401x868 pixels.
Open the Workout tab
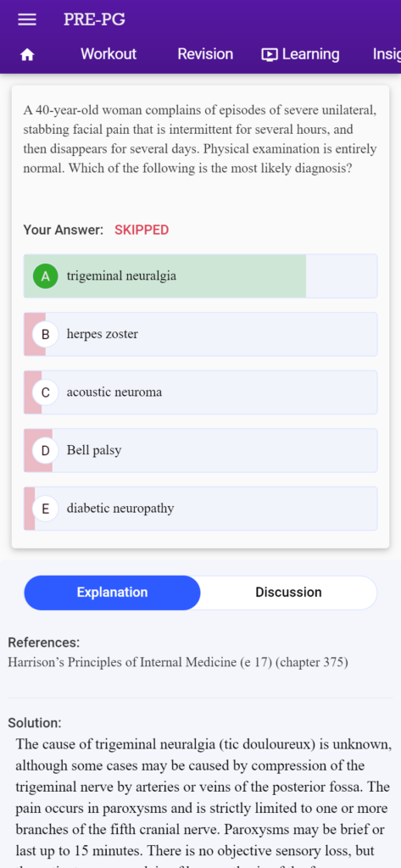(x=108, y=54)
